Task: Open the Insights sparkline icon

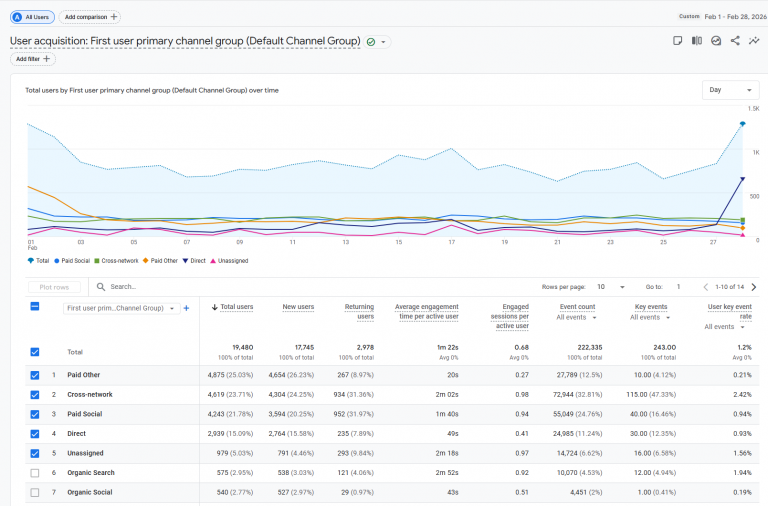Action: click(754, 41)
